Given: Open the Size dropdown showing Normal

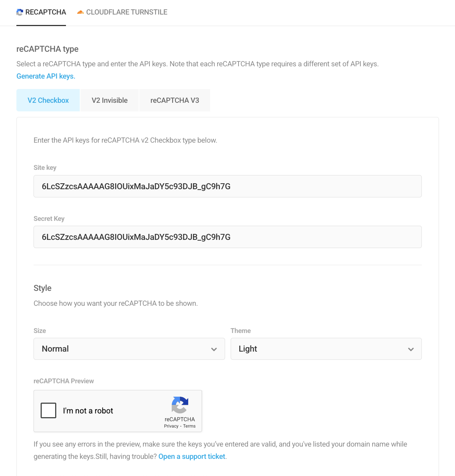Looking at the screenshot, I should tap(129, 349).
